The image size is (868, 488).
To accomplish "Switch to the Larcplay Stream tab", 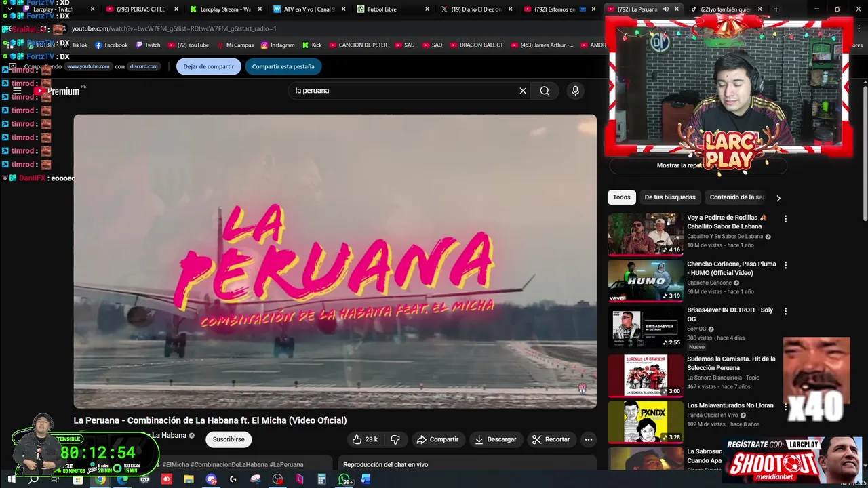I will [225, 9].
